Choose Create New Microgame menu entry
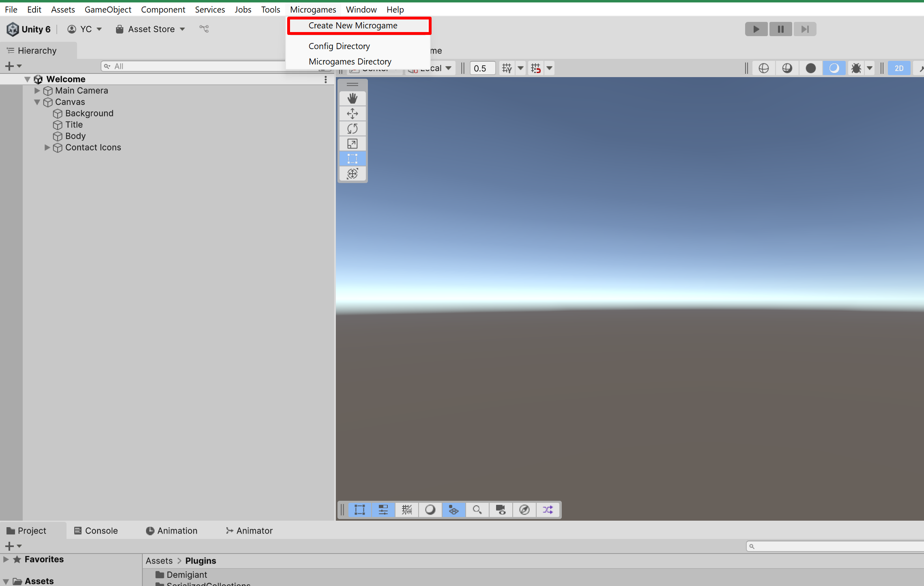 (x=353, y=26)
